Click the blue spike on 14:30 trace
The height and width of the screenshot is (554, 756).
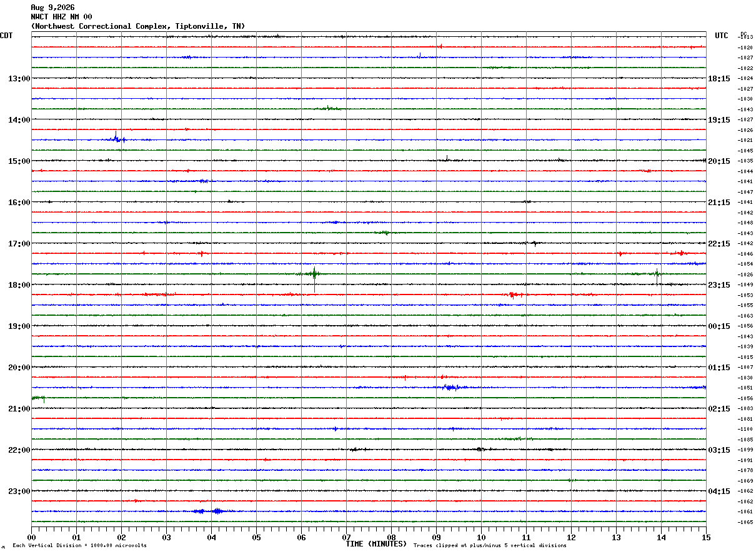click(x=117, y=138)
